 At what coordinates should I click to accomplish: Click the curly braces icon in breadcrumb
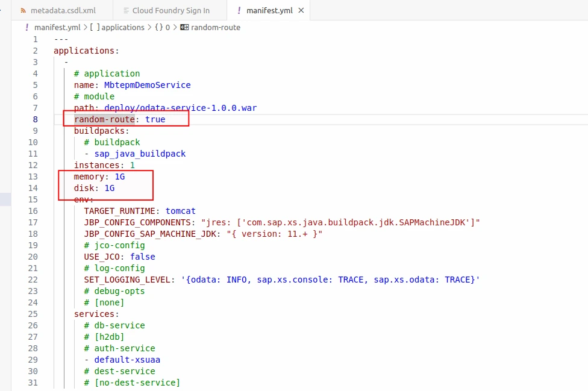159,27
